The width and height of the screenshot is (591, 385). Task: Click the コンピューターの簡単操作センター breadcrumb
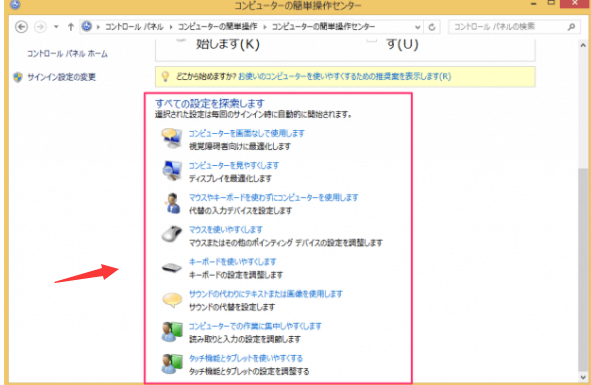click(x=323, y=27)
